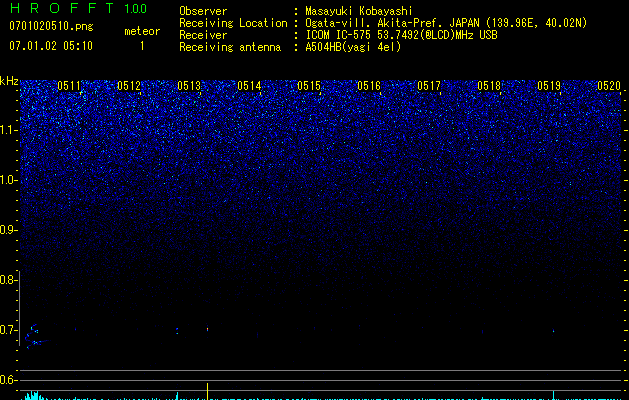Image resolution: width=629 pixels, height=400 pixels.
Task: Click observer name Masayuki Kobayashi
Action: [x=359, y=11]
